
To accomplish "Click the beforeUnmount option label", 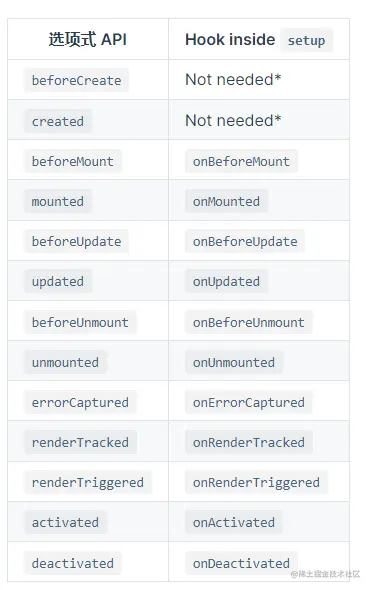I will [80, 322].
